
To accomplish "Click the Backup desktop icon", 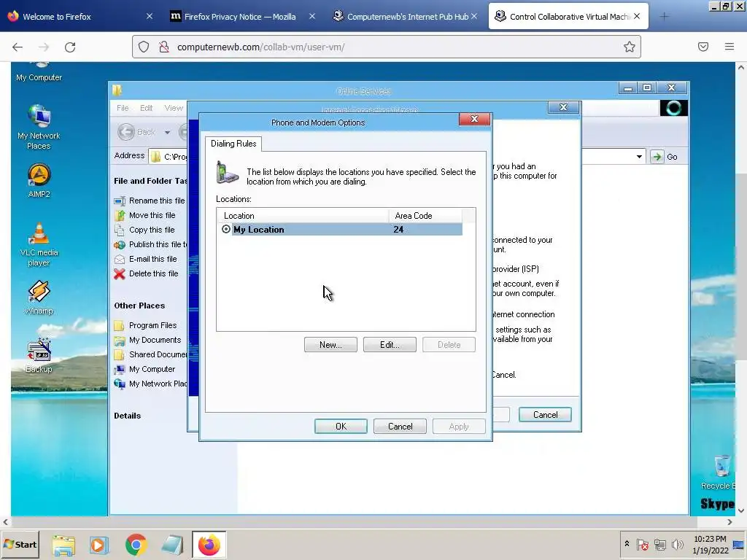I will [x=39, y=356].
